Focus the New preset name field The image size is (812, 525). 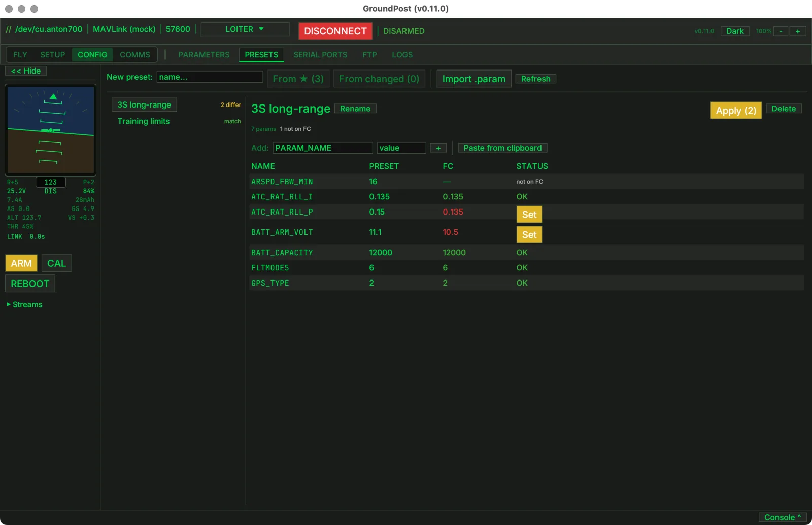[210, 77]
